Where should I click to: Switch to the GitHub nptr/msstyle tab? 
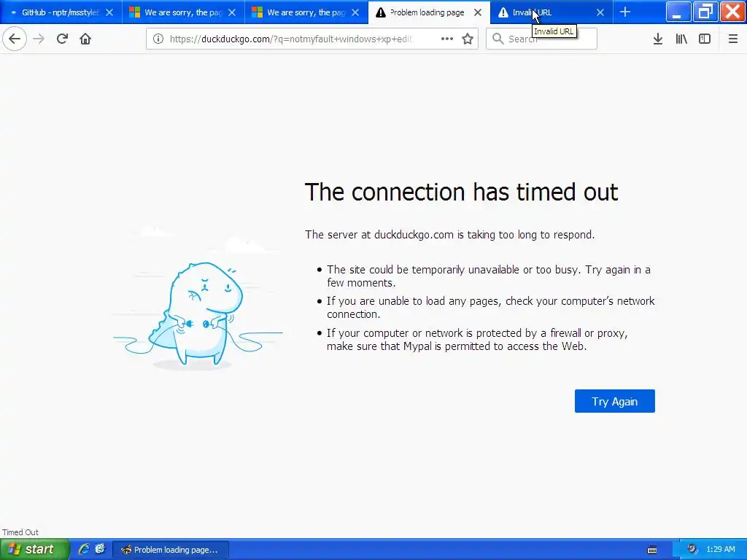pyautogui.click(x=61, y=12)
